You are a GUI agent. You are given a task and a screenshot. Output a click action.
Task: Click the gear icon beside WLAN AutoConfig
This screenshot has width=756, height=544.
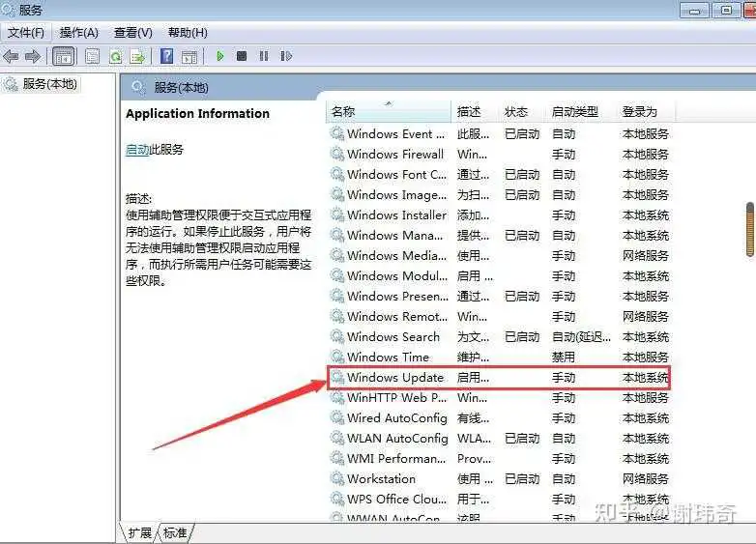337,438
